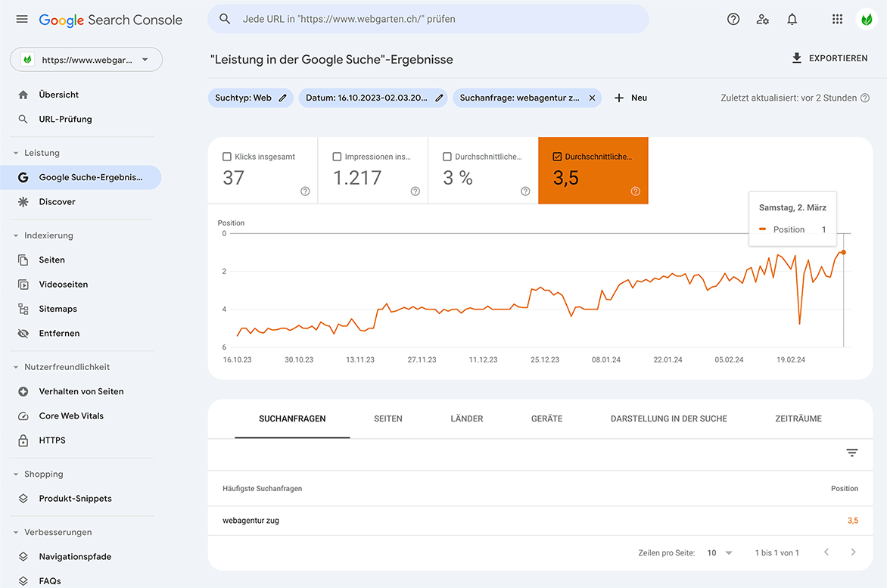Click the URL inspection search field

(x=428, y=19)
